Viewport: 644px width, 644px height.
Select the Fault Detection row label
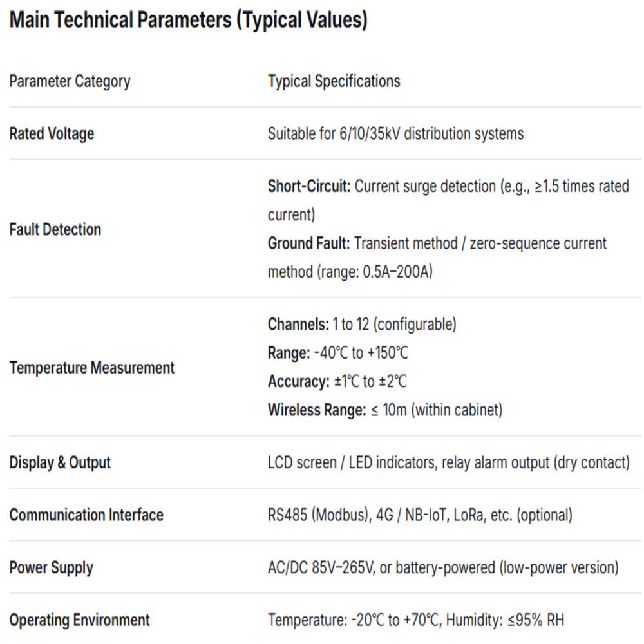[55, 230]
